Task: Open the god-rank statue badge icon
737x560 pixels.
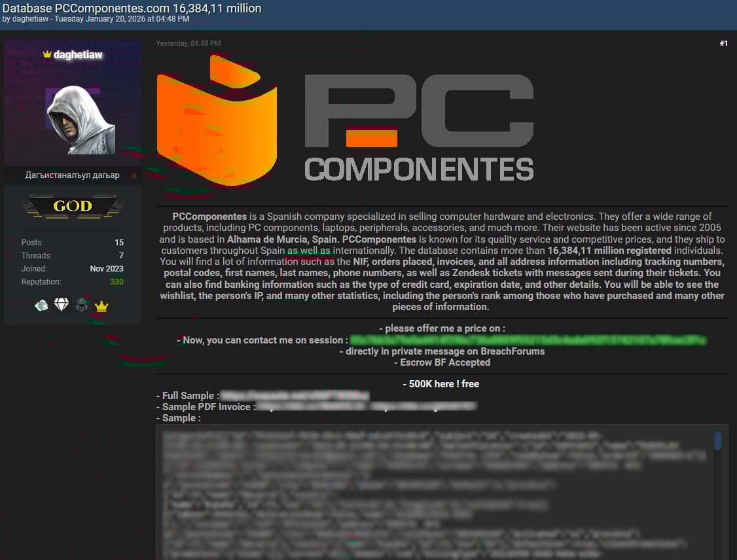Action: pyautogui.click(x=81, y=305)
